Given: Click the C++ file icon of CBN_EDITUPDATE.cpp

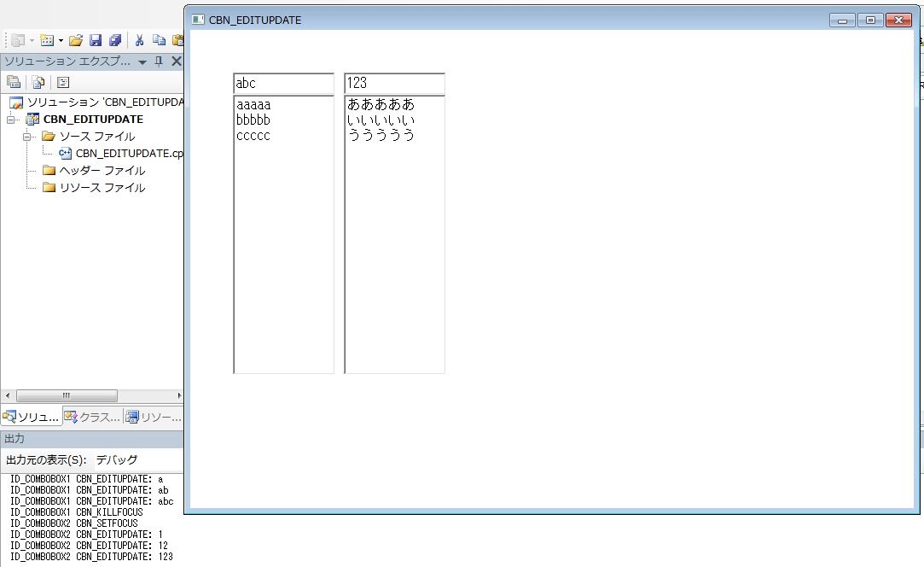Looking at the screenshot, I should (x=65, y=154).
